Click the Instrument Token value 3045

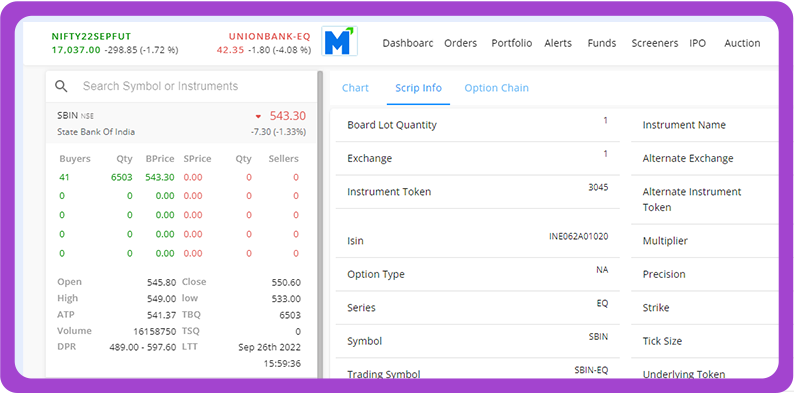(598, 187)
